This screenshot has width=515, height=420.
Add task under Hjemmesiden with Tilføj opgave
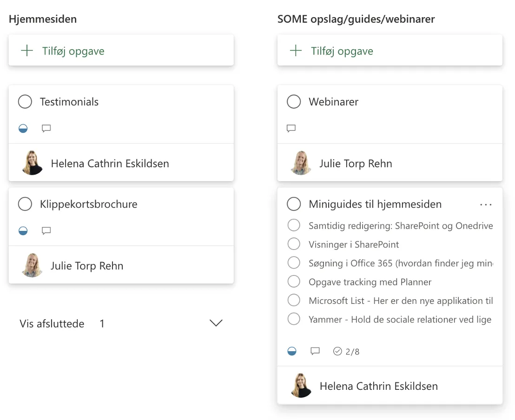click(x=121, y=50)
